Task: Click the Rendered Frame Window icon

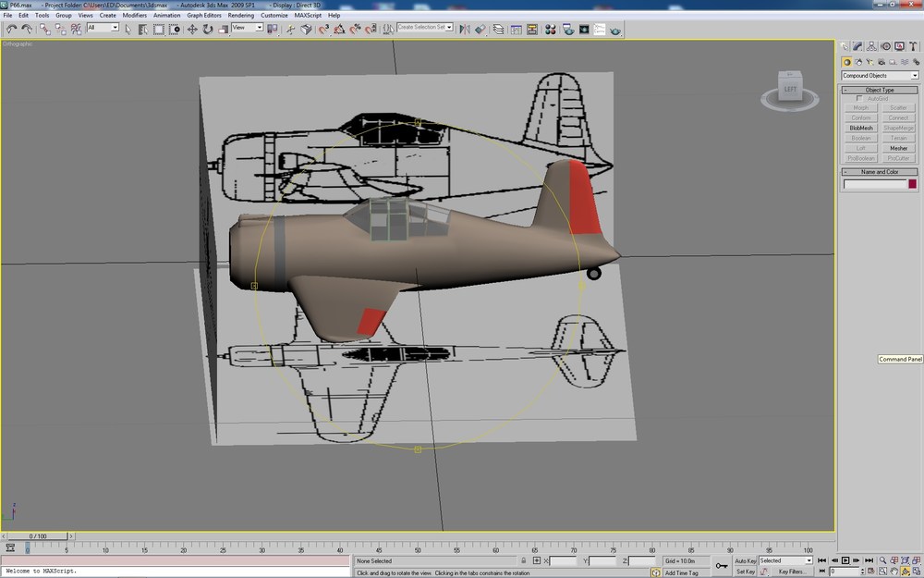Action: pyautogui.click(x=584, y=29)
